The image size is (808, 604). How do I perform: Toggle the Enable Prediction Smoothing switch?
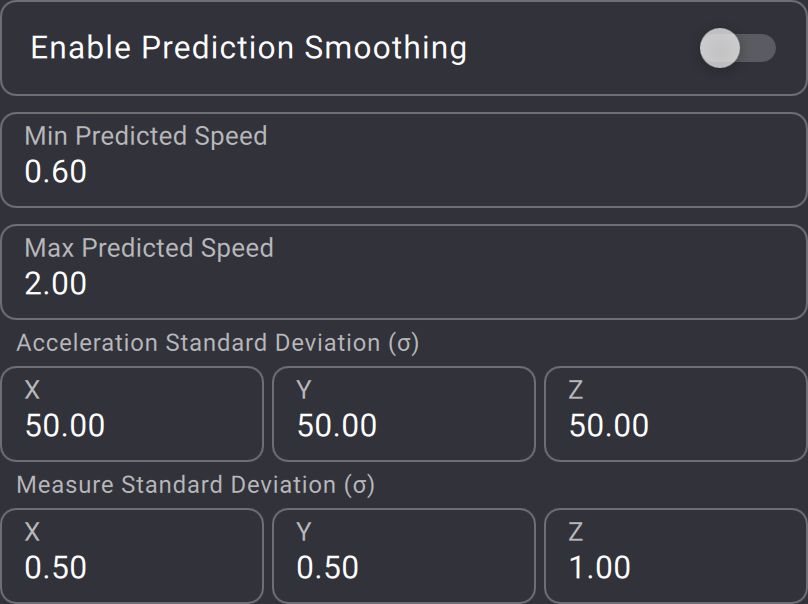pos(737,48)
